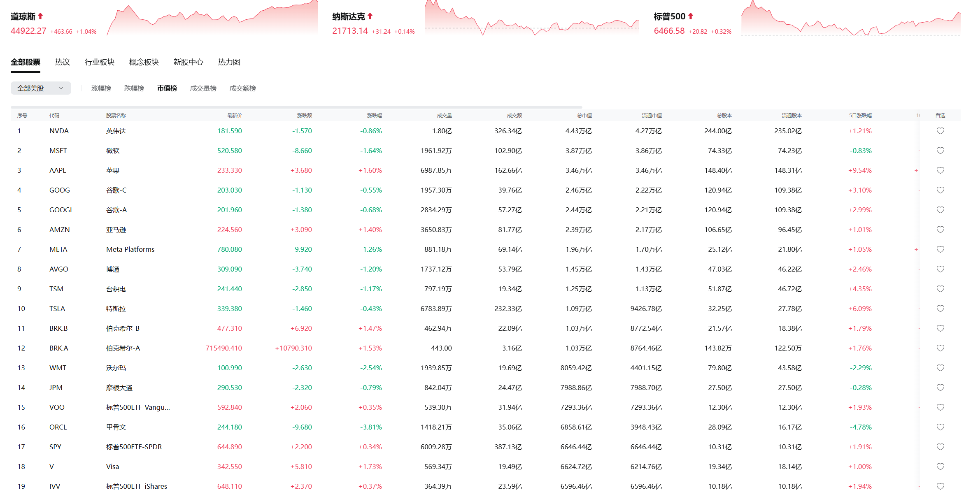Screen dimensions: 980x490
Task: Click 甲骨文 stock name
Action: (116, 427)
